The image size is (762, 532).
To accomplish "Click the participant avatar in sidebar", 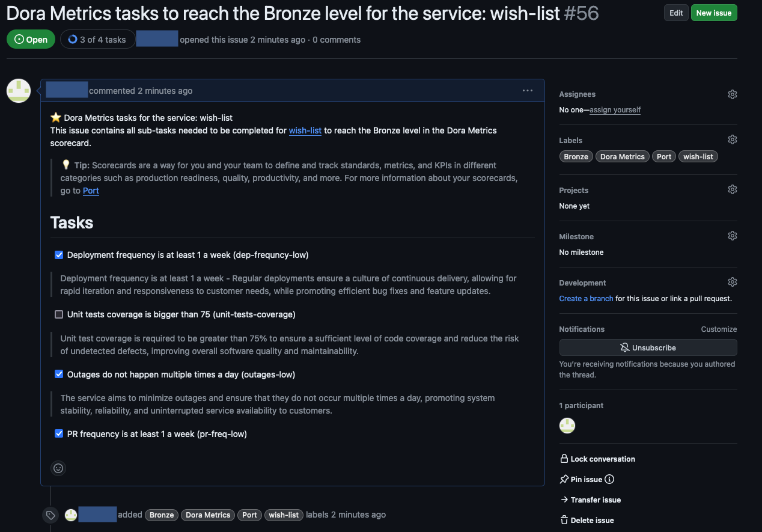I will click(x=567, y=426).
